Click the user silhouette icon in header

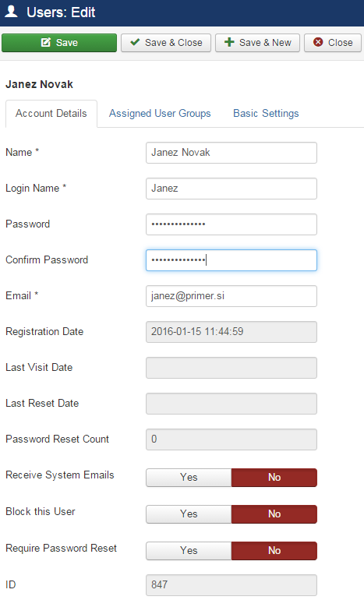[x=11, y=12]
